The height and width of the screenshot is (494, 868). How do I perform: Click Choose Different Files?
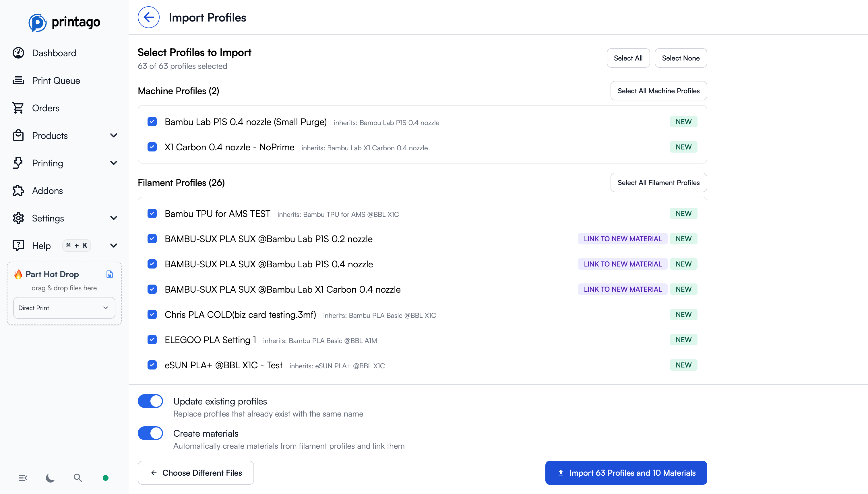tap(195, 472)
